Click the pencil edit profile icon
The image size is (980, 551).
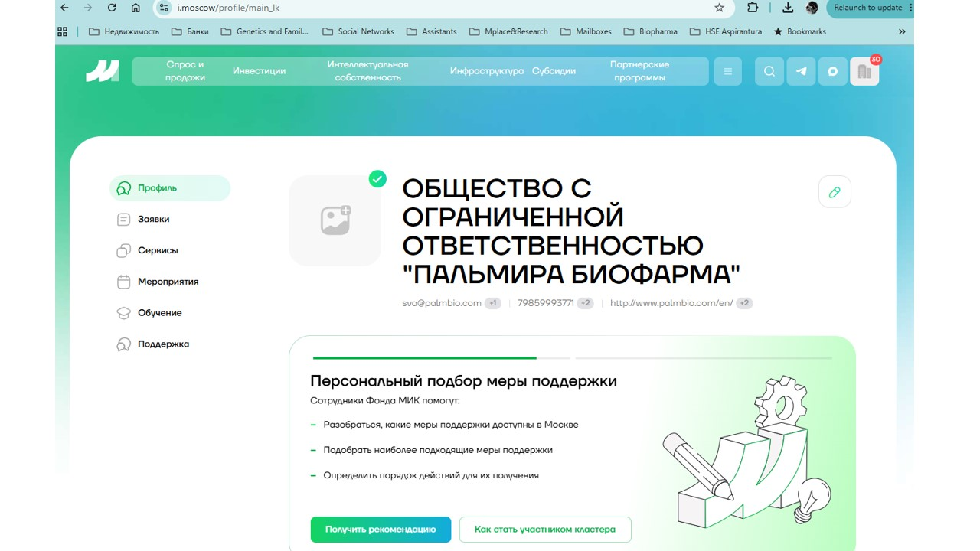835,191
